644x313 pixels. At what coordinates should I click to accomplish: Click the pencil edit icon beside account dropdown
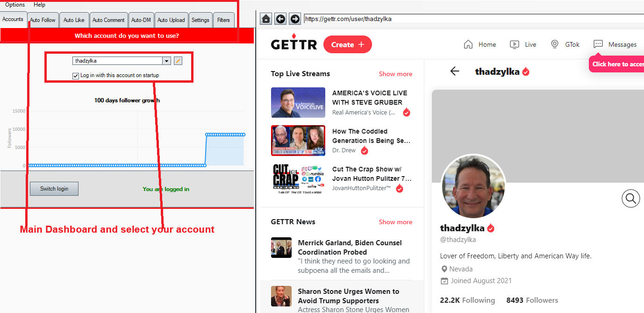tap(178, 61)
